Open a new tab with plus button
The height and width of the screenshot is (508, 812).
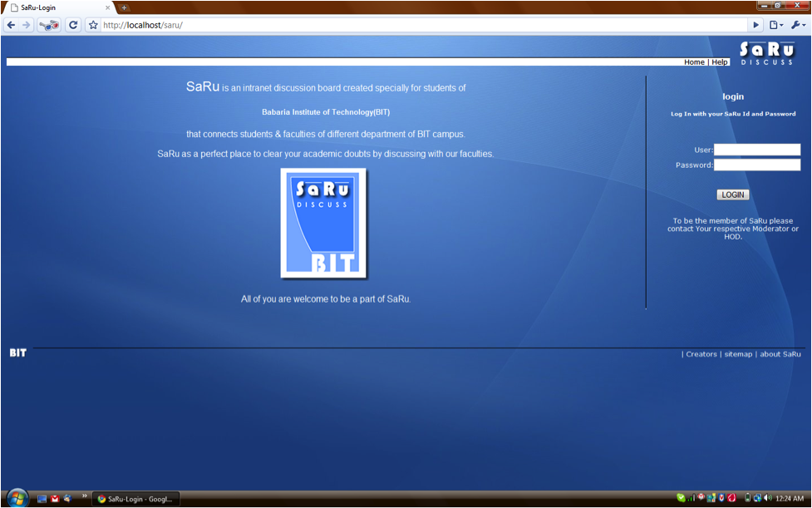pos(124,7)
